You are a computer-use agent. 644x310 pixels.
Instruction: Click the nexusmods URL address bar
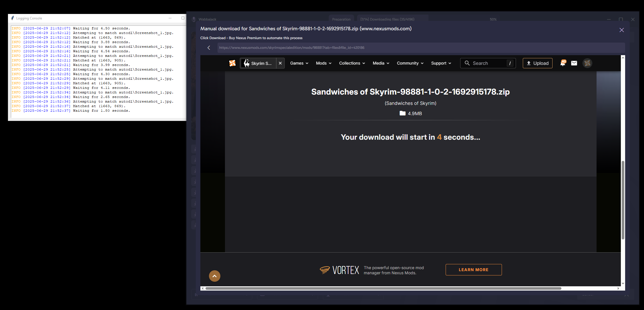[421, 48]
